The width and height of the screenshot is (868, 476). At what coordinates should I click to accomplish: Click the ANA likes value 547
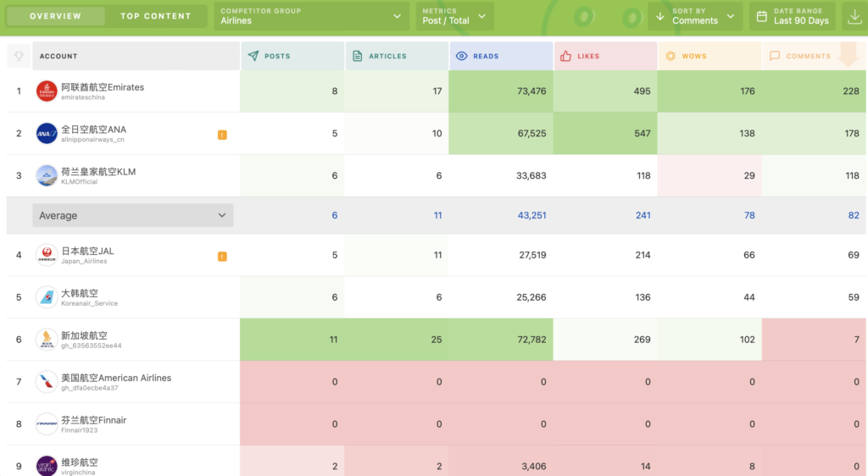[643, 133]
